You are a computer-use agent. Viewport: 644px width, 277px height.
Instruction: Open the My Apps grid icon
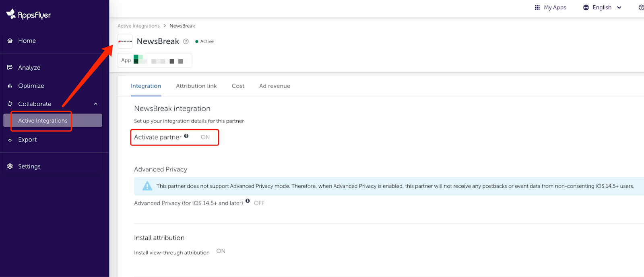point(537,8)
